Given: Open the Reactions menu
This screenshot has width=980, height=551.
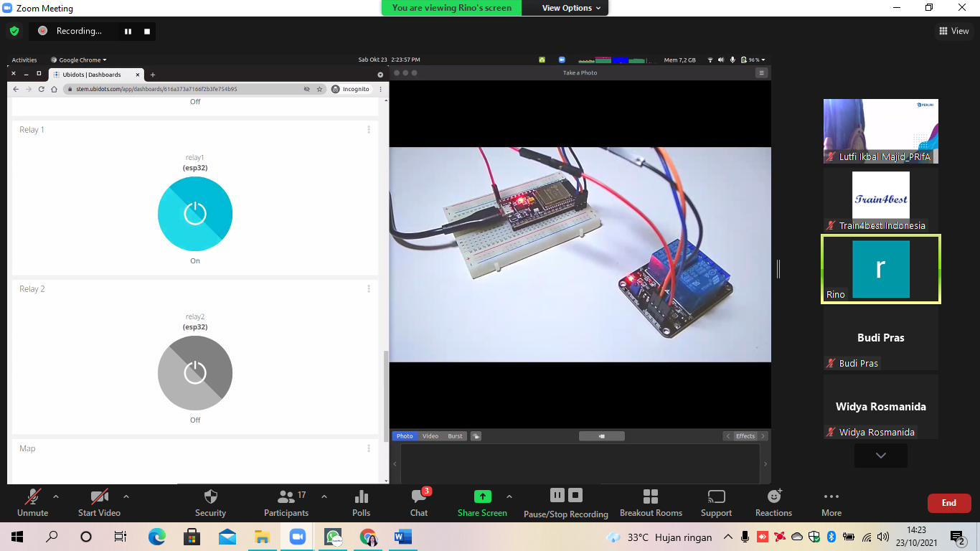Looking at the screenshot, I should tap(773, 502).
